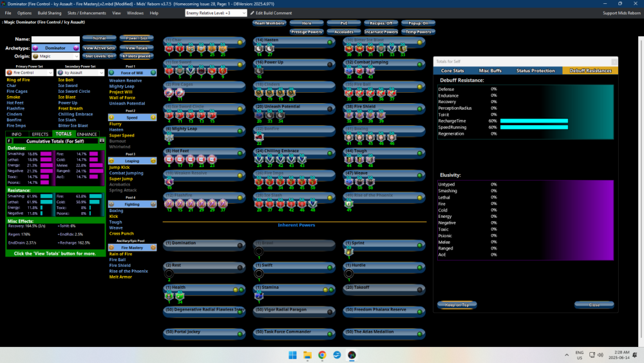Toggle the Chilling Embrace power indicator
Viewport: 644px width, 363px height.
click(x=330, y=153)
